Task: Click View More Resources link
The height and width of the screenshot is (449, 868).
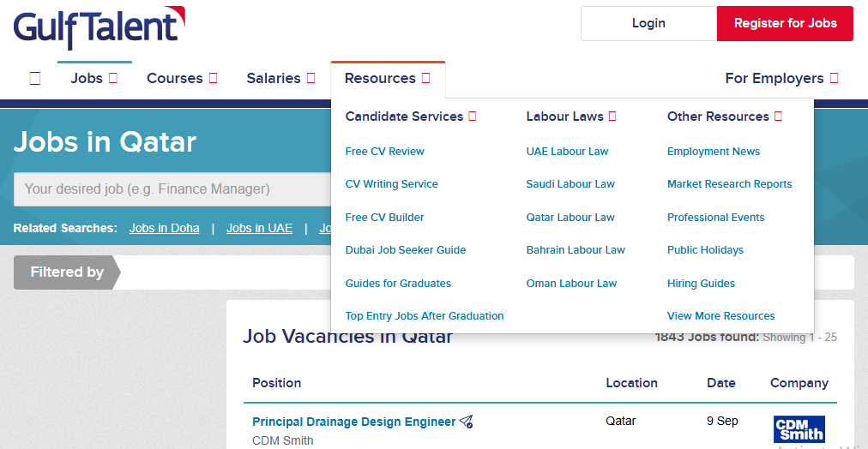Action: click(x=720, y=315)
